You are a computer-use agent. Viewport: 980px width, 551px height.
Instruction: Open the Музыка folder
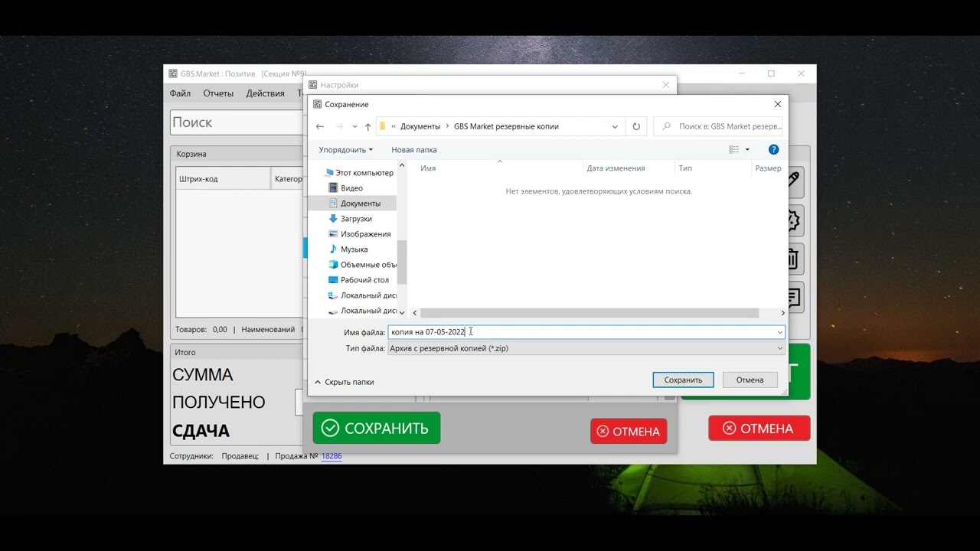tap(354, 249)
